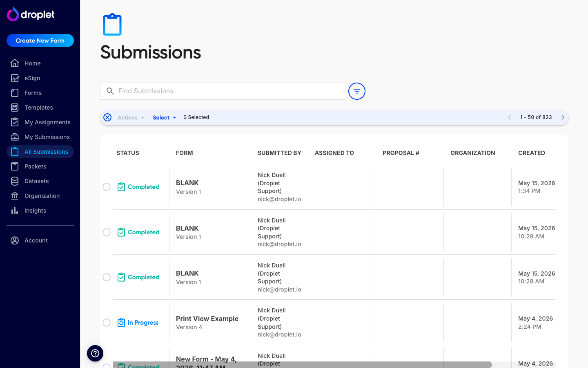Click the All Submissions clipboard icon
This screenshot has height=368, width=588.
click(15, 152)
